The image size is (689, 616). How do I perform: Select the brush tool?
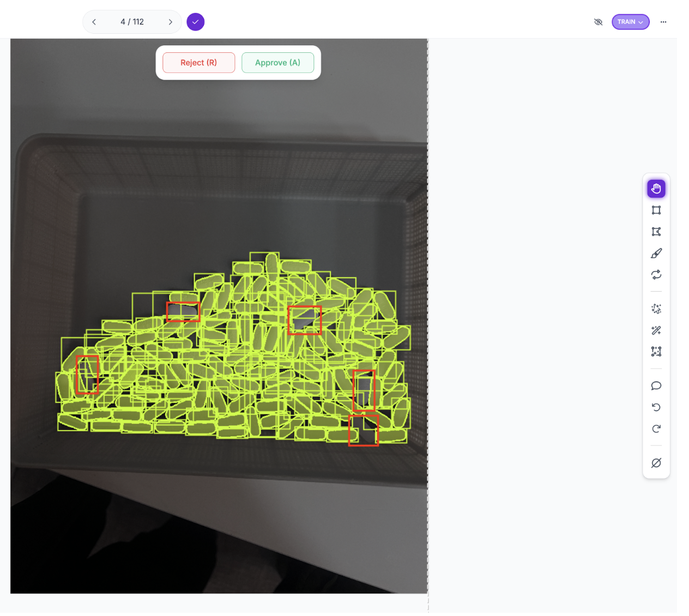coord(656,253)
